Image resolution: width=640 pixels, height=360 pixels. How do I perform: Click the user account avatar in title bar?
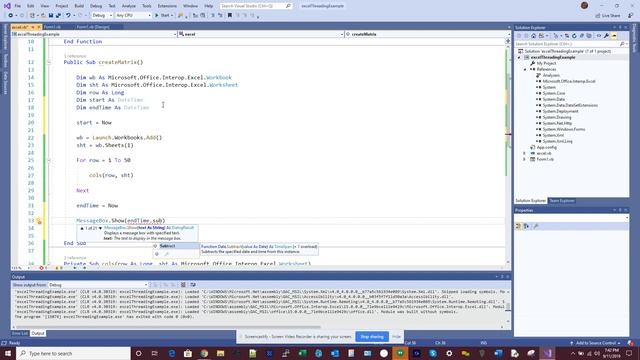[x=584, y=6]
